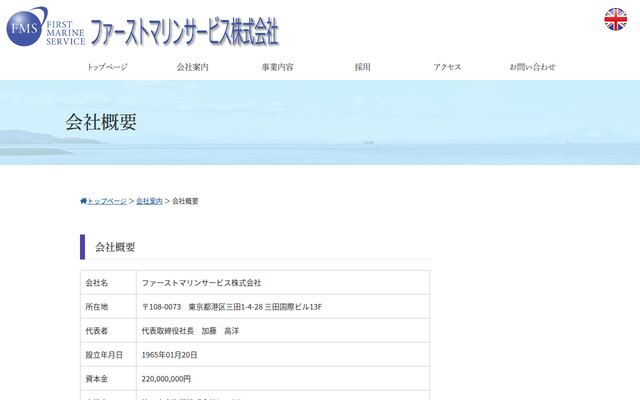The height and width of the screenshot is (400, 640).
Task: Click the home icon in the breadcrumb
Action: pos(83,201)
